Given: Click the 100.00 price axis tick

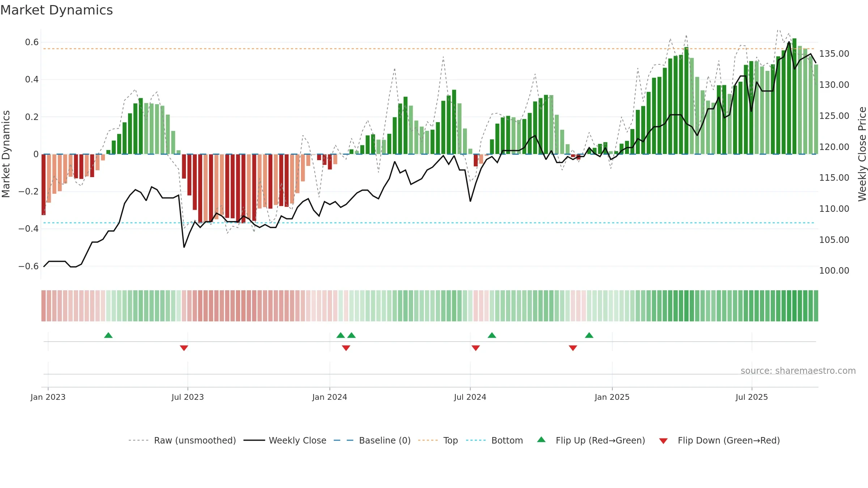Looking at the screenshot, I should coord(834,271).
